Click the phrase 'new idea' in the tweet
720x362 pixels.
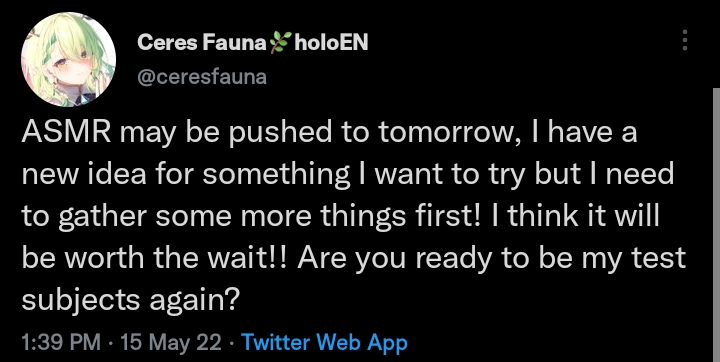tap(84, 174)
